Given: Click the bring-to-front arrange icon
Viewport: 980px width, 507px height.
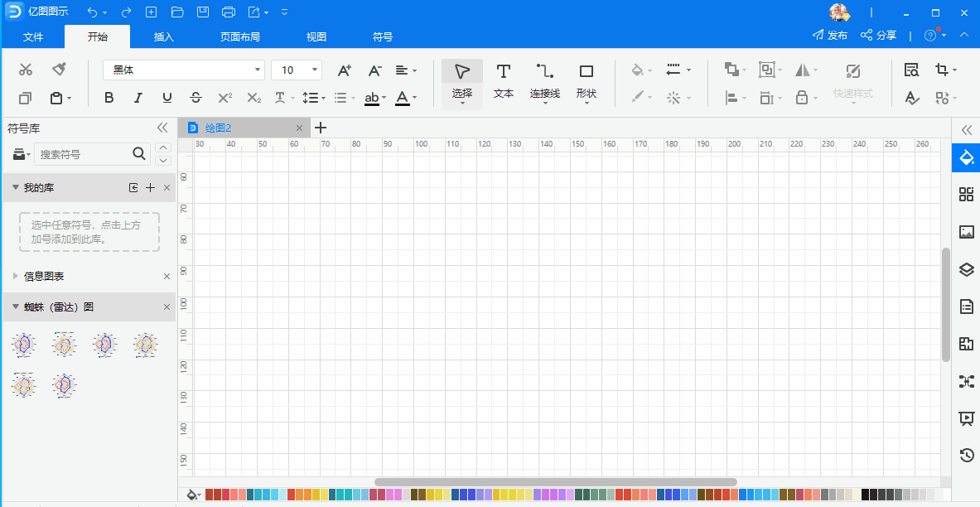Looking at the screenshot, I should [x=731, y=70].
